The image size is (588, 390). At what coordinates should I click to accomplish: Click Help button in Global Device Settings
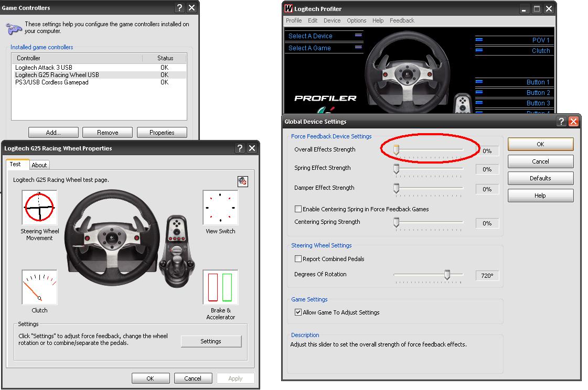coord(540,196)
